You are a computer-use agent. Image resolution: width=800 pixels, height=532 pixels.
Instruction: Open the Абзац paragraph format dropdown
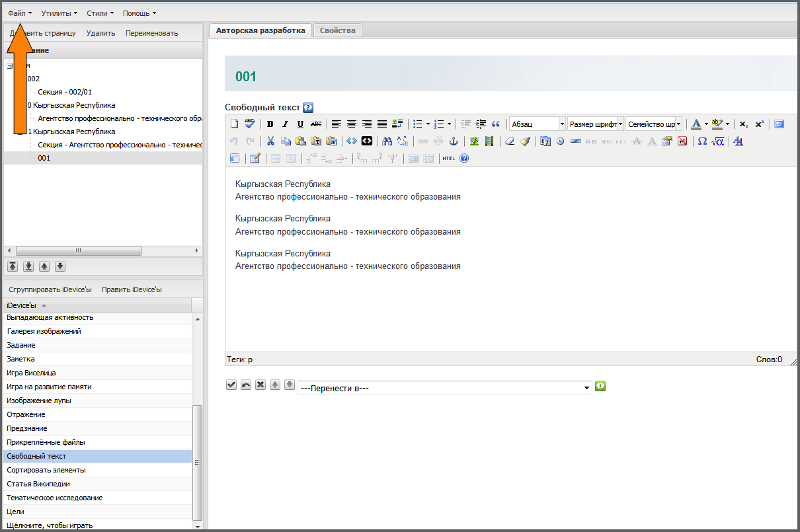click(x=538, y=124)
